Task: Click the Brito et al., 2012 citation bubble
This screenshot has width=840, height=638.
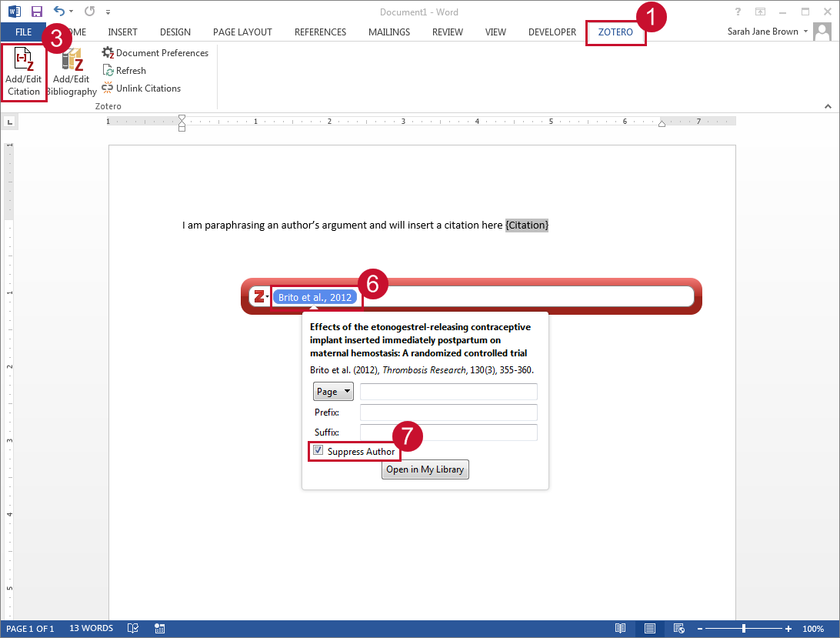Action: (315, 297)
